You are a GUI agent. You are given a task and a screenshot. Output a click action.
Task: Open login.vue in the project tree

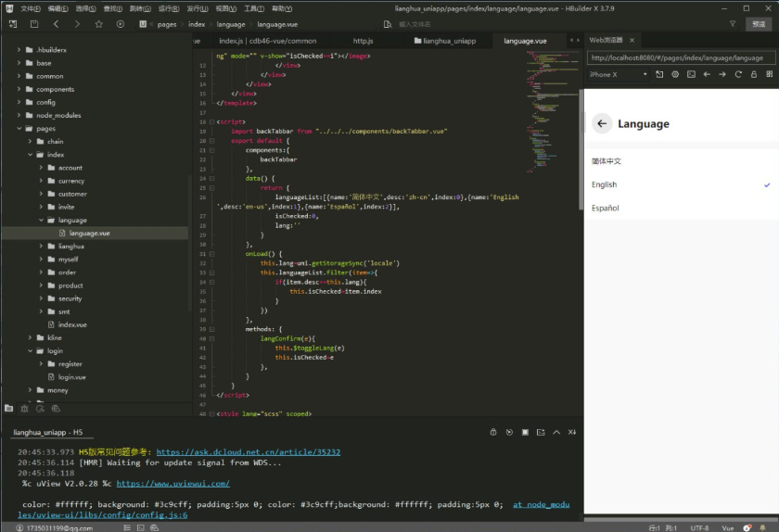pyautogui.click(x=71, y=377)
